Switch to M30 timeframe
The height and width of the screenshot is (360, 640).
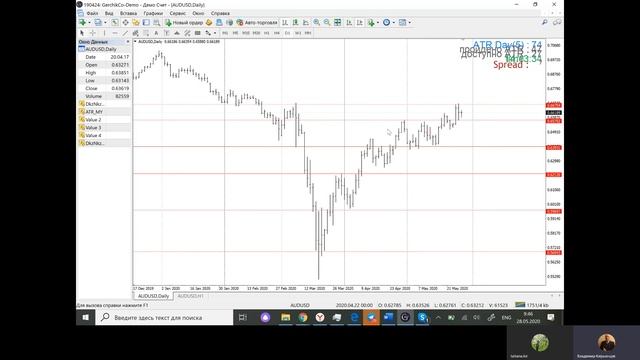[x=256, y=33]
